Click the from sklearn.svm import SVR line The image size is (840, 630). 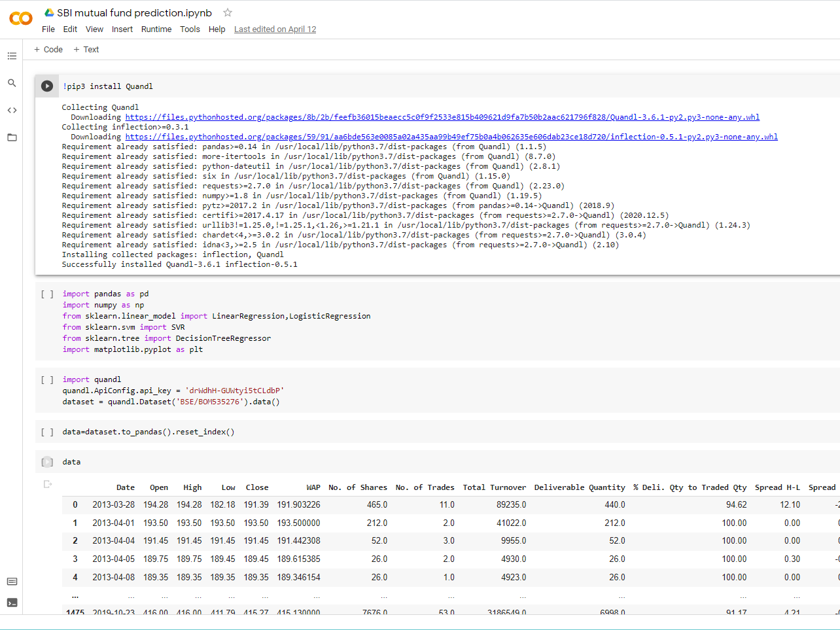tap(124, 327)
